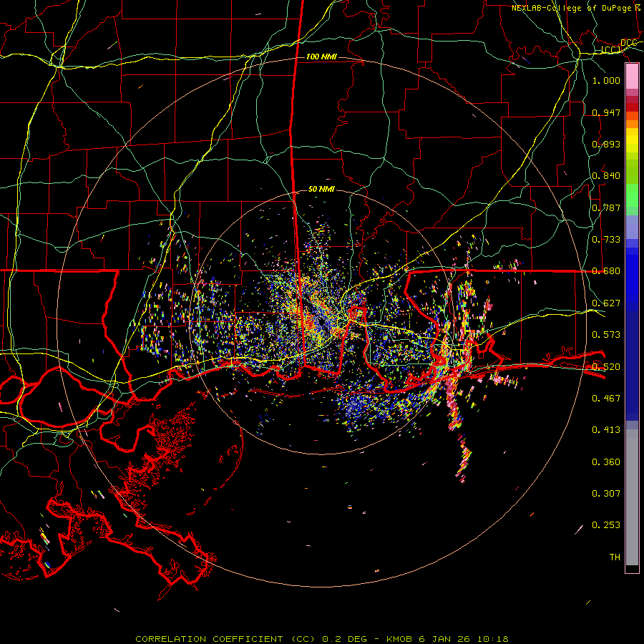Click the 0.253 legend value
Screen dimensions: 644x644
pyautogui.click(x=606, y=525)
